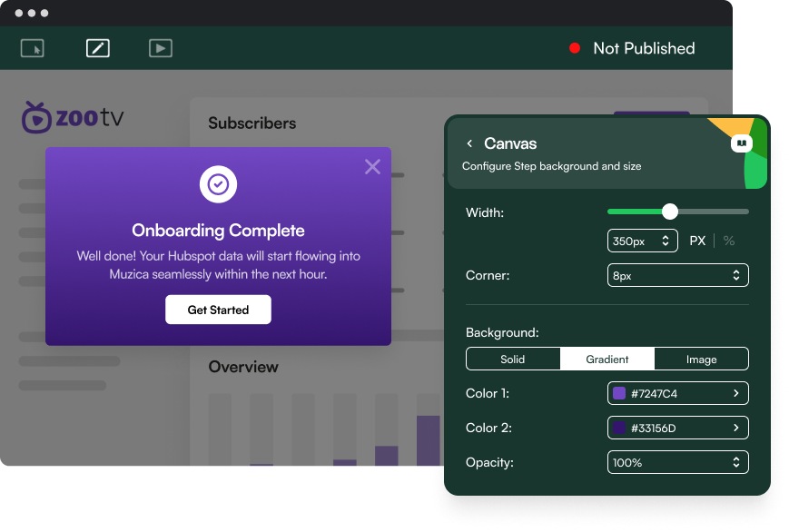789x532 pixels.
Task: Open the documentation book icon in Canvas header
Action: pos(741,143)
